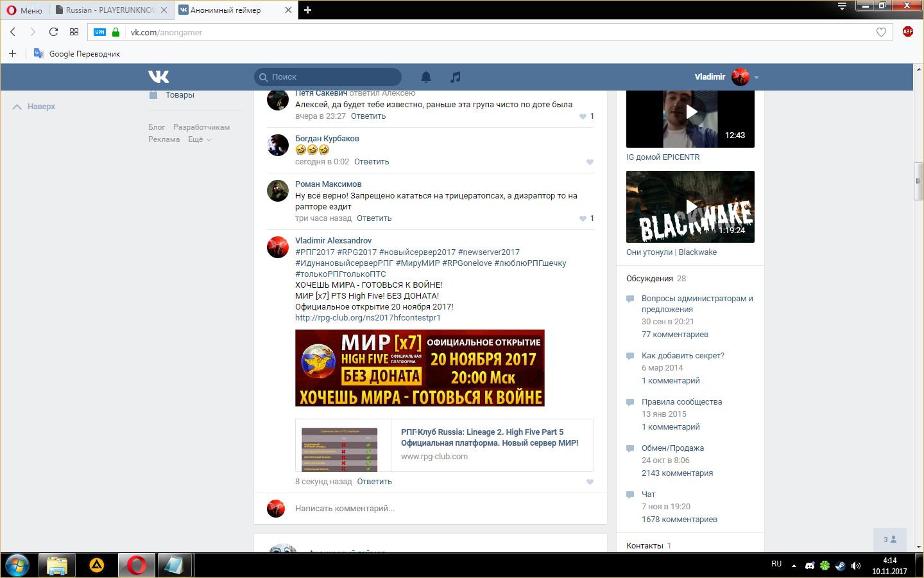Open the Windows Start button
Image resolution: width=924 pixels, height=578 pixels.
click(x=17, y=565)
